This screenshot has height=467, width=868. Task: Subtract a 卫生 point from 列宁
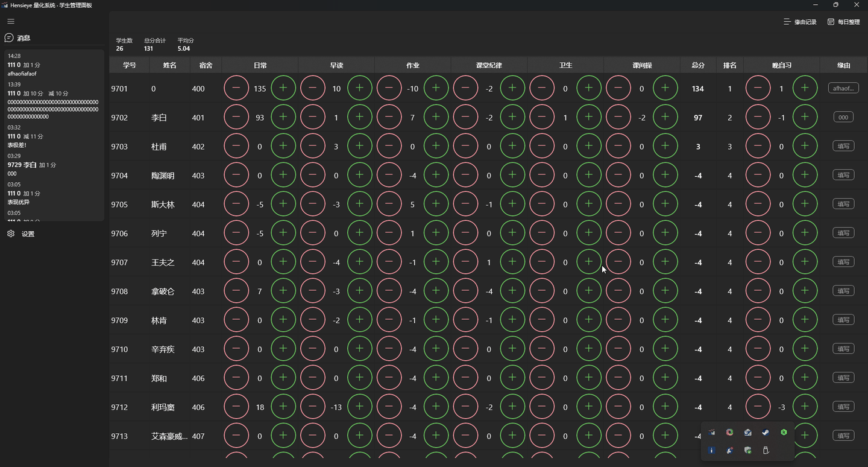point(542,233)
